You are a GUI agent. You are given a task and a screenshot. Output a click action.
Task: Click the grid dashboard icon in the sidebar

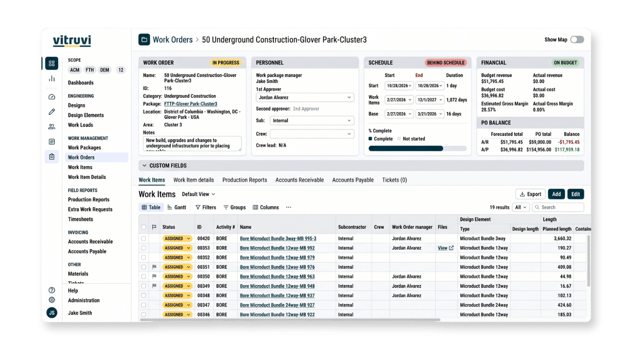[52, 63]
